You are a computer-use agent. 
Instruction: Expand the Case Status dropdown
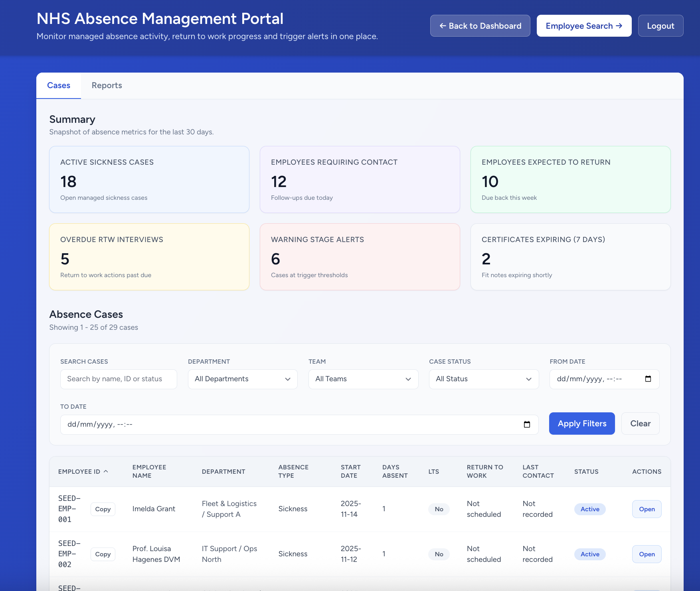(x=484, y=379)
